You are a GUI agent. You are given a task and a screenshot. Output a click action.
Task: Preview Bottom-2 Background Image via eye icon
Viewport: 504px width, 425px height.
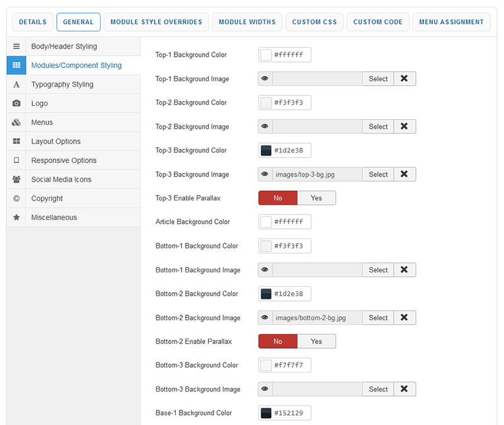pyautogui.click(x=265, y=318)
